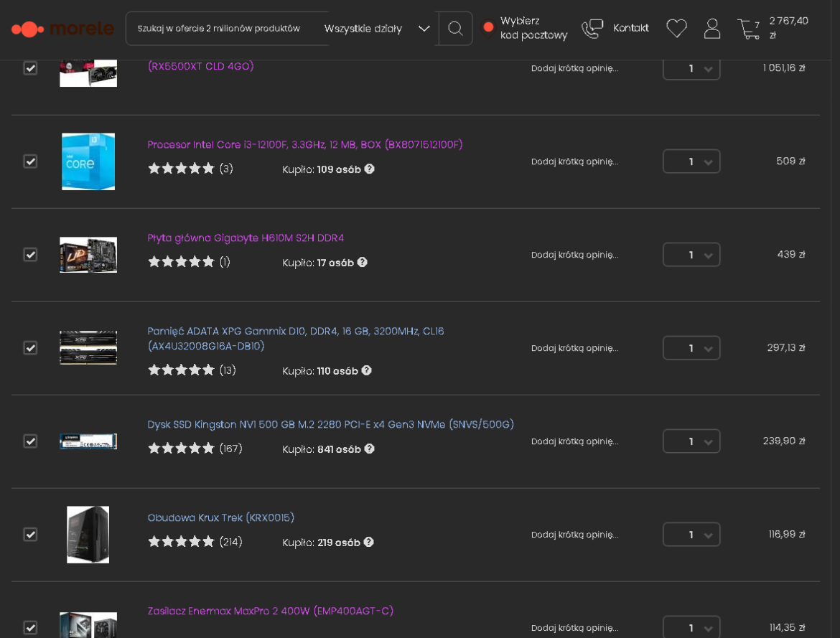The width and height of the screenshot is (840, 638).
Task: Show purchase info help for 841 osób
Action: (369, 449)
